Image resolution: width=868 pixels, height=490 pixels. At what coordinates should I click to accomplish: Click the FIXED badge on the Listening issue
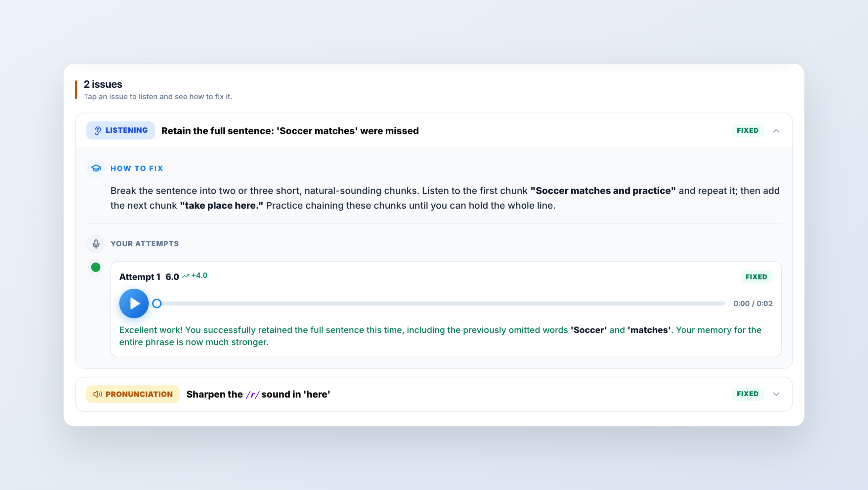pyautogui.click(x=748, y=130)
